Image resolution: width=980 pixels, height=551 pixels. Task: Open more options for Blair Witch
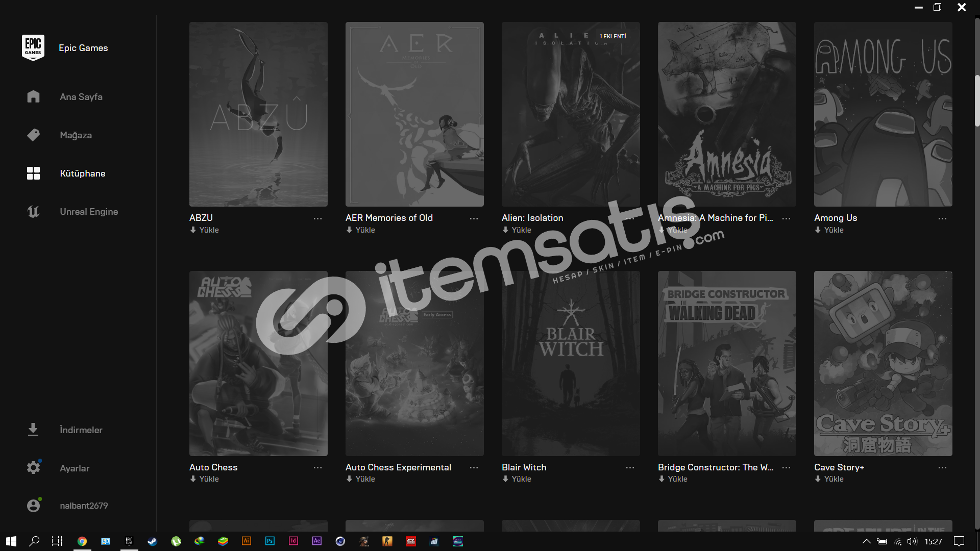click(630, 467)
